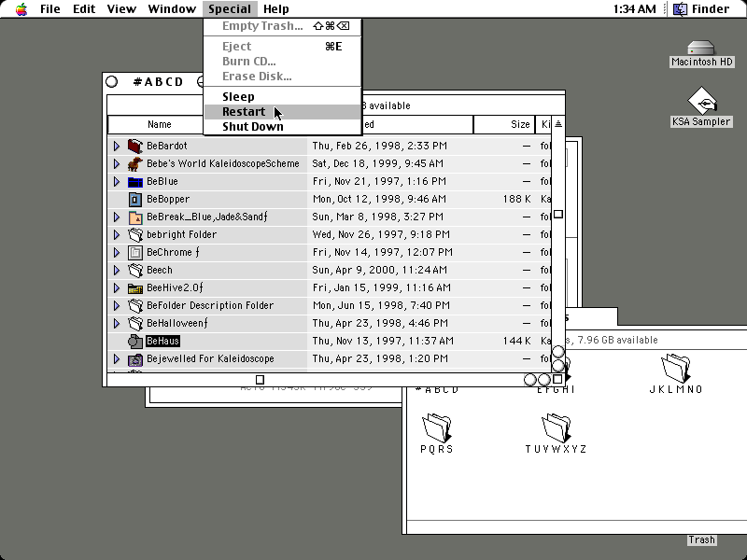
Task: Sort the list by Size column
Action: (504, 124)
